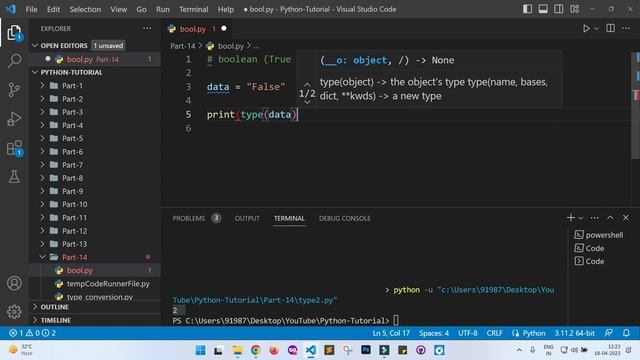
Task: Open the Edit menu
Action: click(53, 9)
